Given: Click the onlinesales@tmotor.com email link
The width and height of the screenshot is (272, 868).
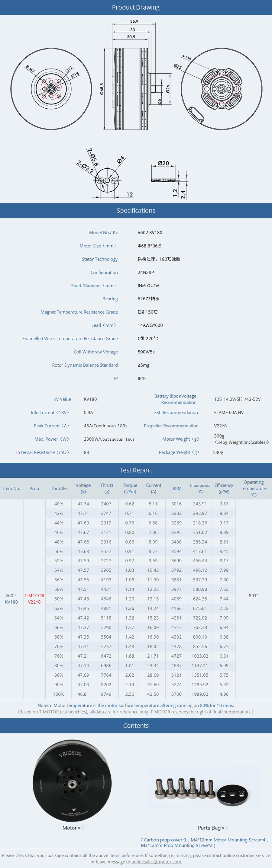Looking at the screenshot, I should (x=156, y=862).
